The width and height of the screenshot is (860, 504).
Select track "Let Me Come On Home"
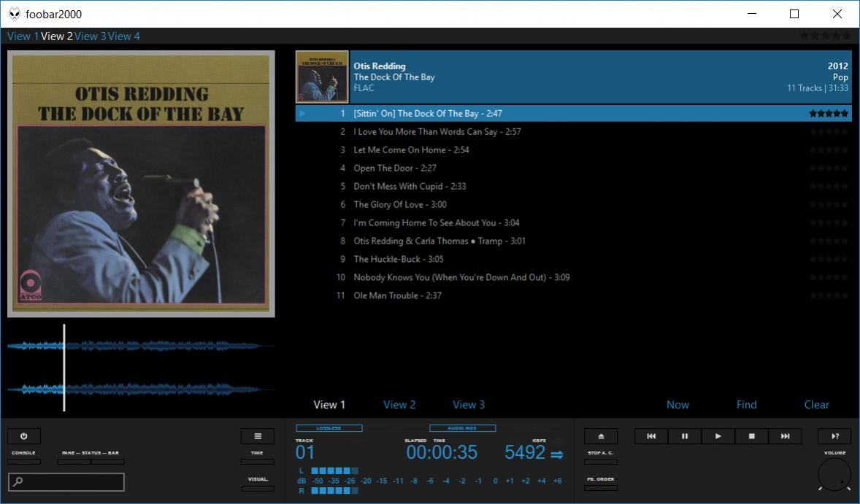point(573,150)
